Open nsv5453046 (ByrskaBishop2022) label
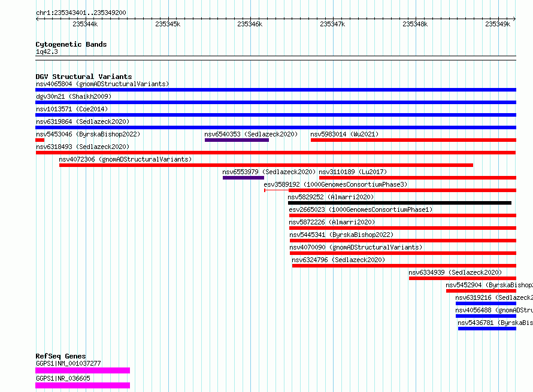The height and width of the screenshot is (392, 533). tap(88, 134)
